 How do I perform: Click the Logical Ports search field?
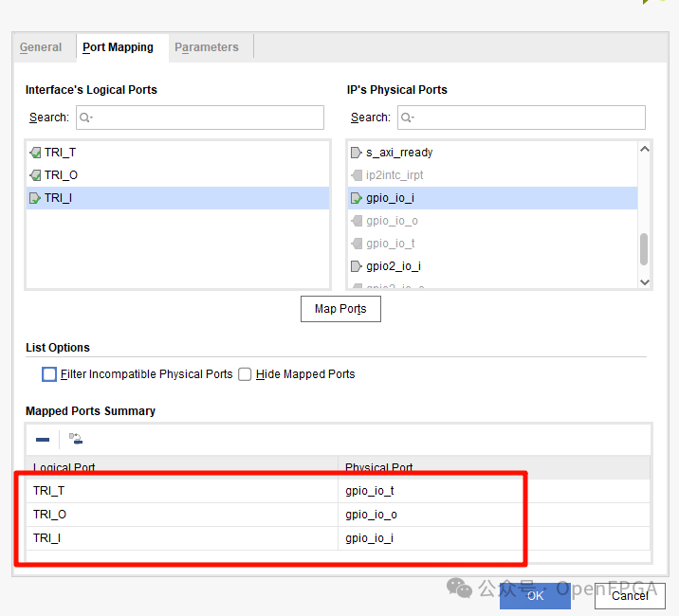click(200, 118)
